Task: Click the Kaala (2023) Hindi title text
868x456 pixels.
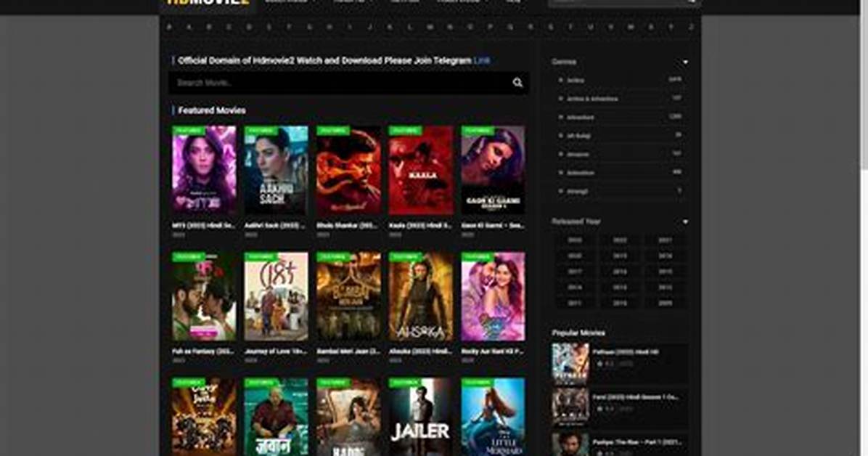Action: pyautogui.click(x=420, y=226)
